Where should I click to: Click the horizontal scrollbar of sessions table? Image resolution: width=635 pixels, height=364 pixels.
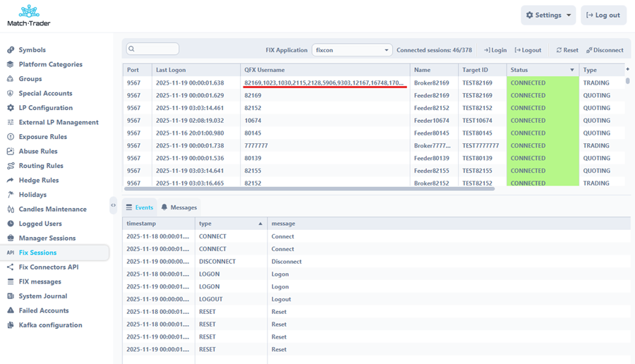point(309,189)
